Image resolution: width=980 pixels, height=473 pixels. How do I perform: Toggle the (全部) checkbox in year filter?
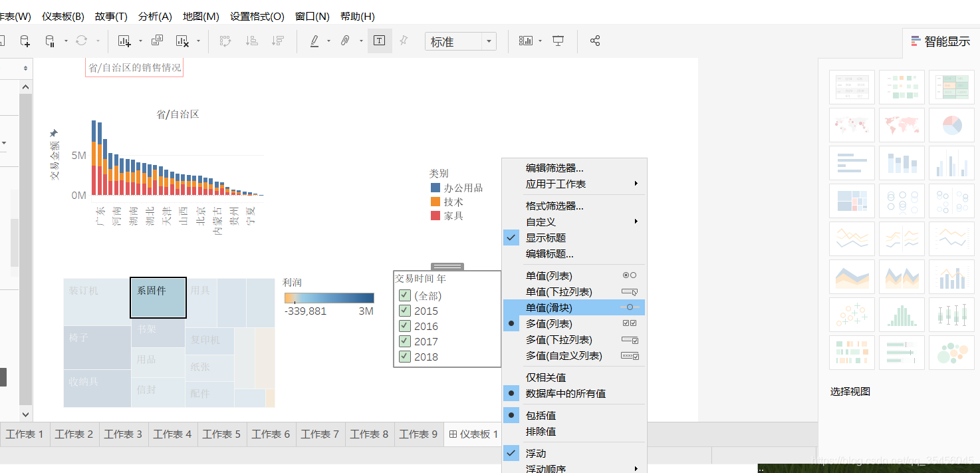(404, 295)
